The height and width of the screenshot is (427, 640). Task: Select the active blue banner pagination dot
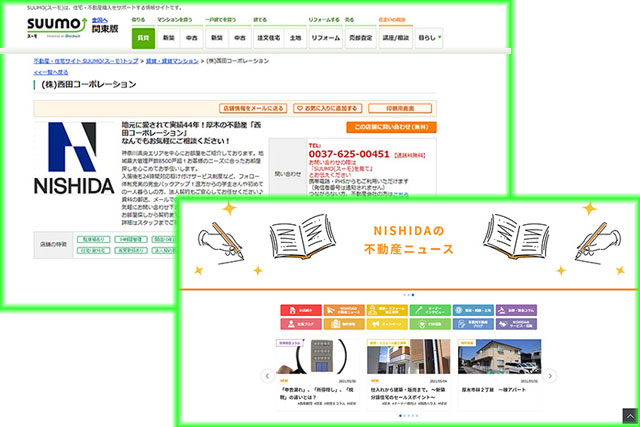413,295
